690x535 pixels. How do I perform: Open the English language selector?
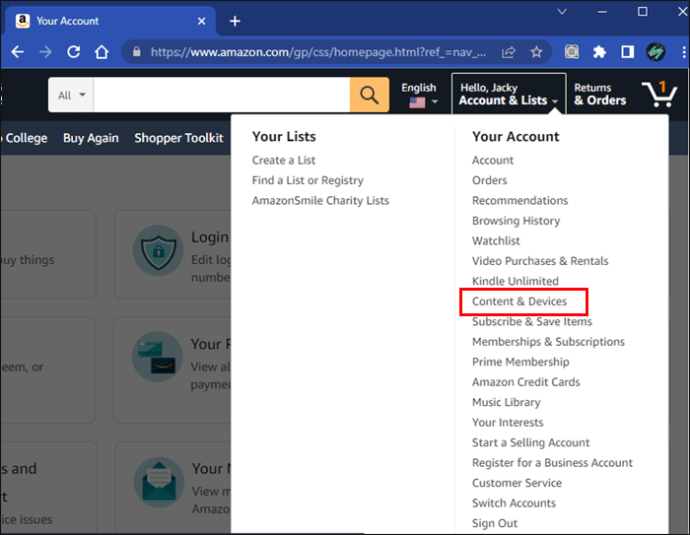(x=419, y=95)
